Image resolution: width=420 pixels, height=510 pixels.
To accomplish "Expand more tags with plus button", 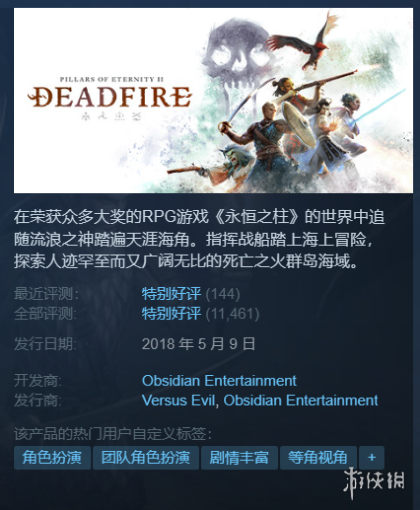I will (372, 457).
